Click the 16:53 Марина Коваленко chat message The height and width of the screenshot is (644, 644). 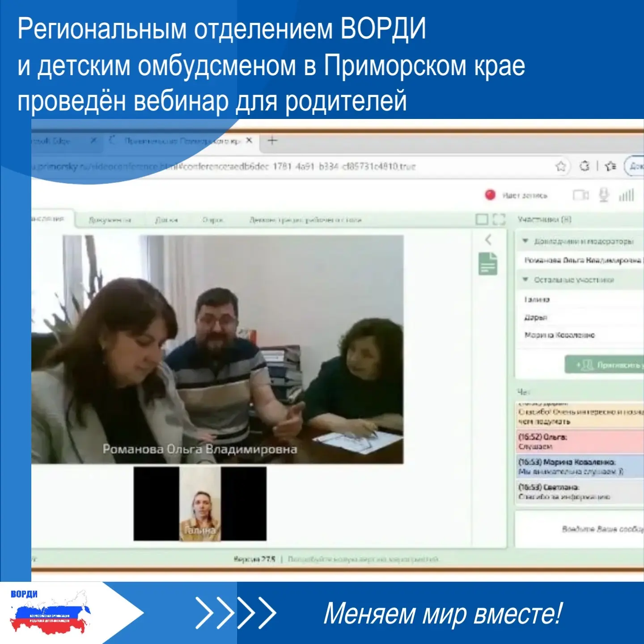580,466
